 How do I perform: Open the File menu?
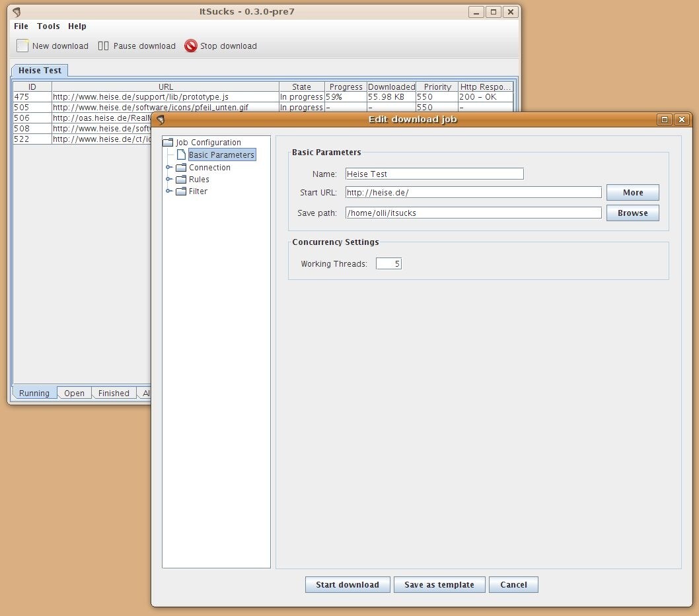(21, 26)
